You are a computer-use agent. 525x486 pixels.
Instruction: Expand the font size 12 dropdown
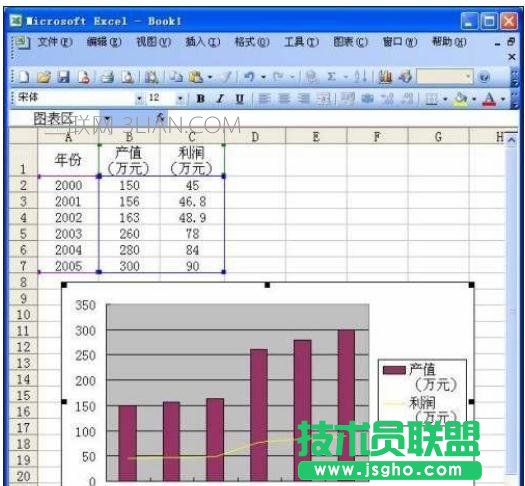pyautogui.click(x=180, y=99)
